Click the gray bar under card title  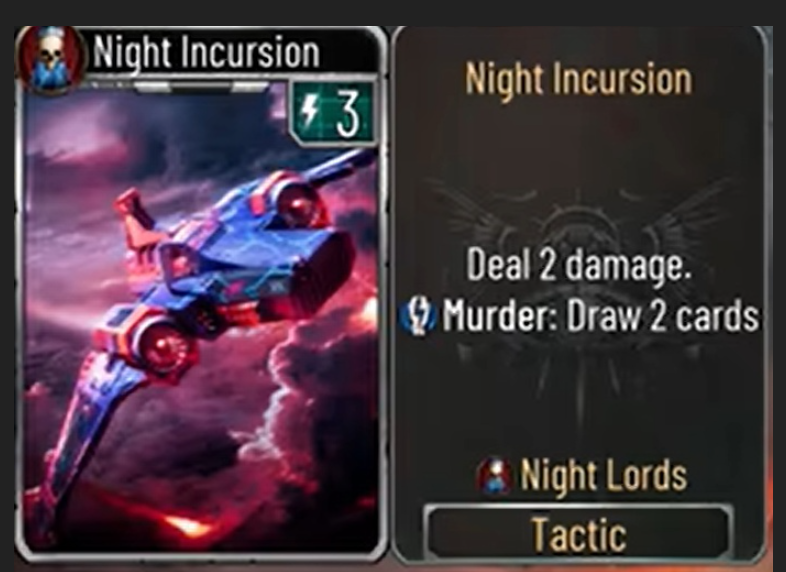pos(201,87)
